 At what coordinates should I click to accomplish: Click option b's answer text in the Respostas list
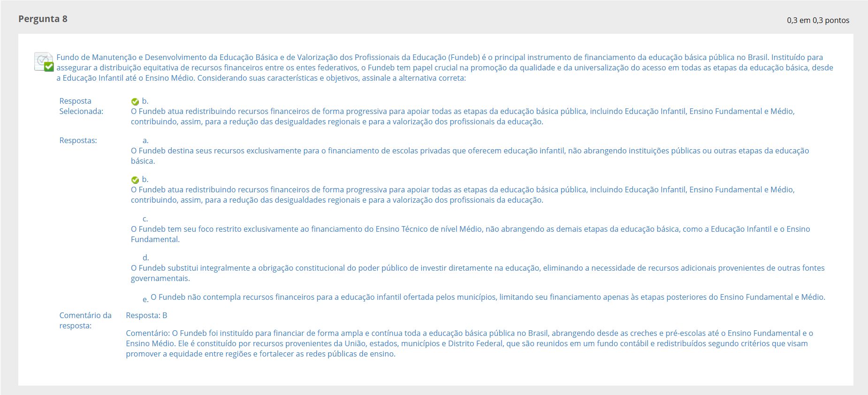[x=462, y=195]
